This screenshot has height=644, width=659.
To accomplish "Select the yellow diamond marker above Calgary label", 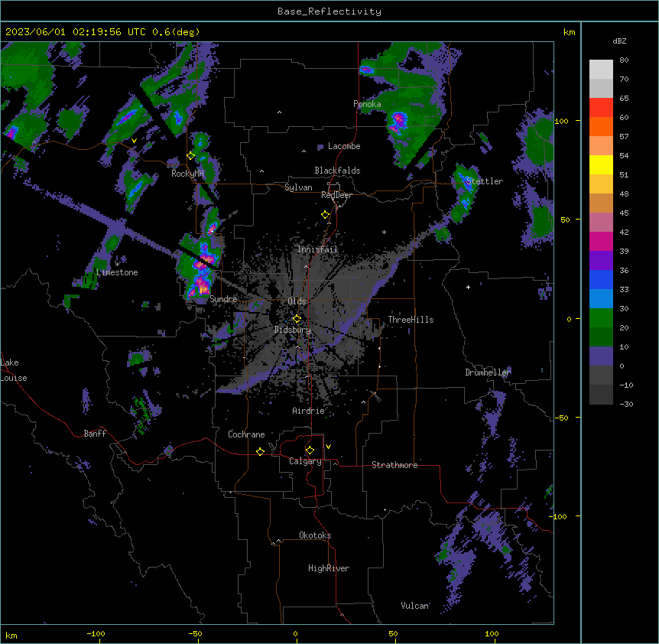I will click(x=310, y=450).
